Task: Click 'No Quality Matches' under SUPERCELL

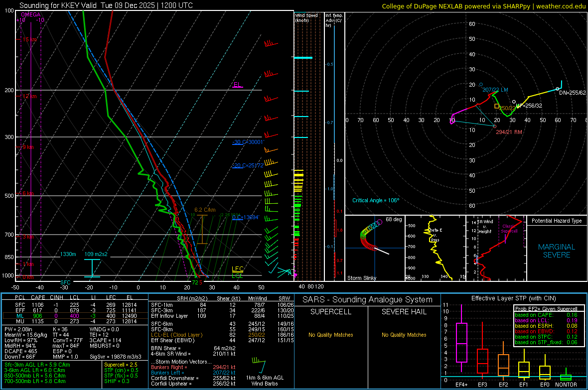Action: click(x=331, y=335)
